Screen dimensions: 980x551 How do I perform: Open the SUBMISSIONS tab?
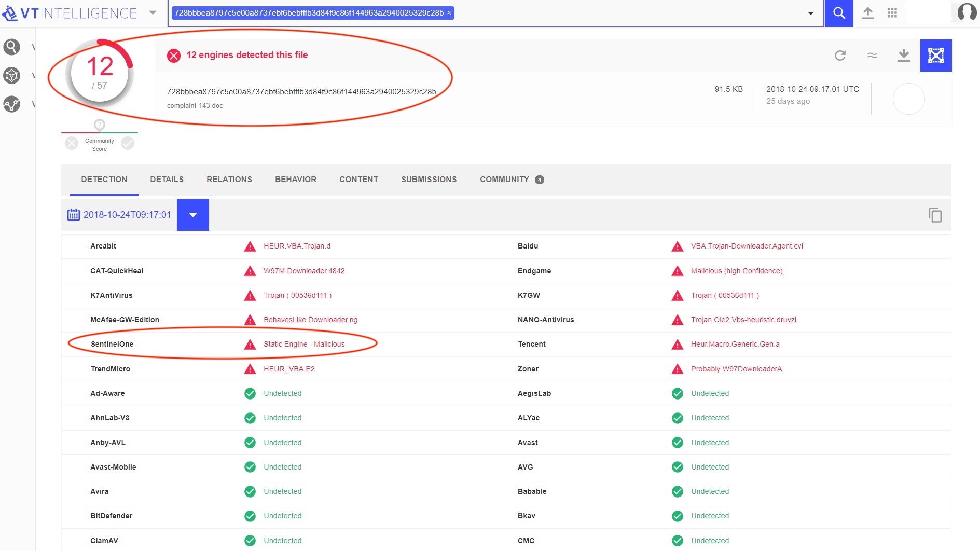pos(429,180)
